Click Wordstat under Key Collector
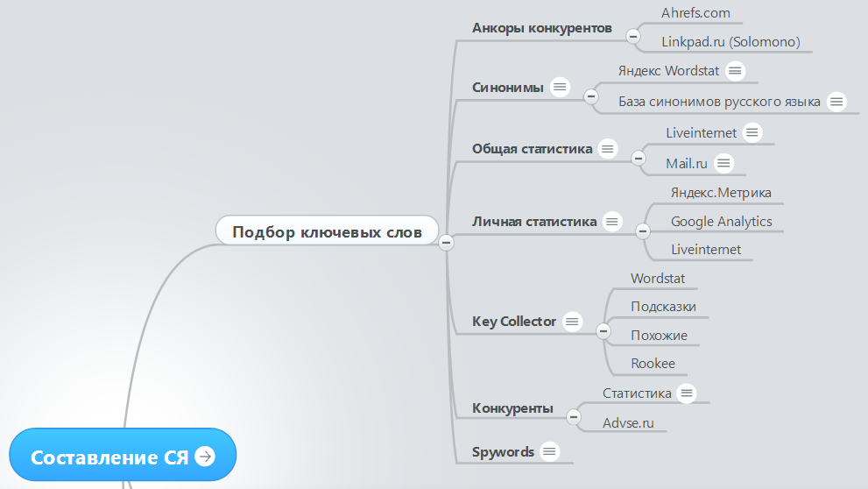Image resolution: width=868 pixels, height=489 pixels. (658, 279)
